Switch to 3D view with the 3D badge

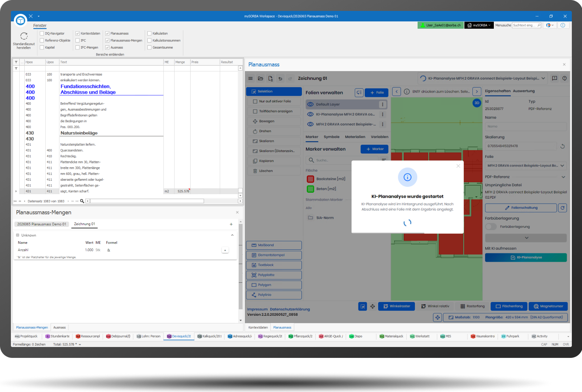pos(477,103)
